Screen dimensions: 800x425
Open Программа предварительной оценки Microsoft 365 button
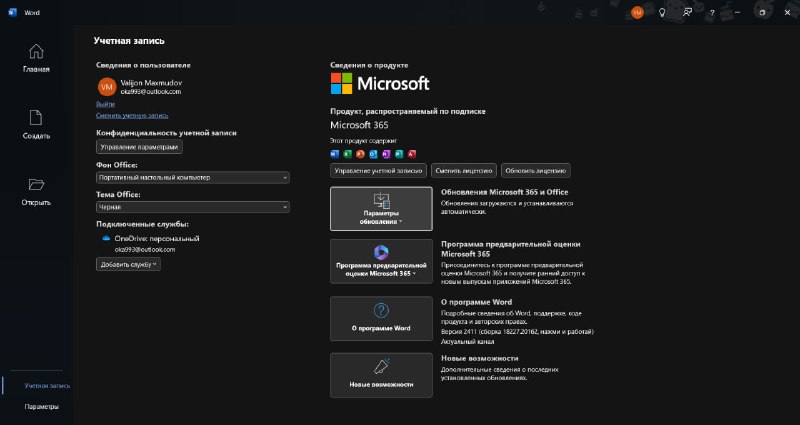(381, 261)
